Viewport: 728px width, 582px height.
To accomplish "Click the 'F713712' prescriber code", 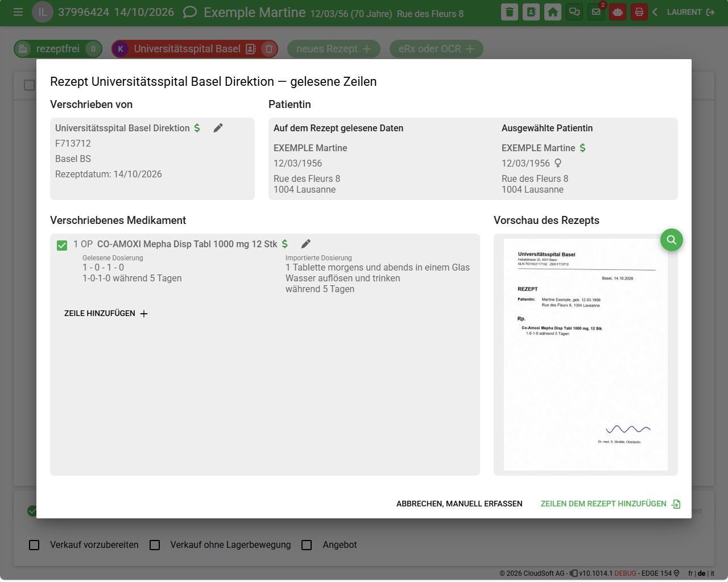I will 73,144.
